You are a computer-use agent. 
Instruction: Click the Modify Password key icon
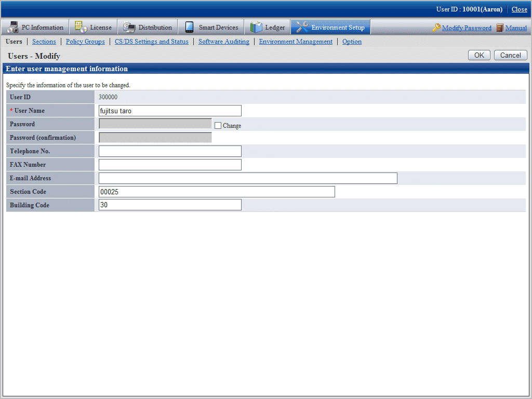pos(436,28)
